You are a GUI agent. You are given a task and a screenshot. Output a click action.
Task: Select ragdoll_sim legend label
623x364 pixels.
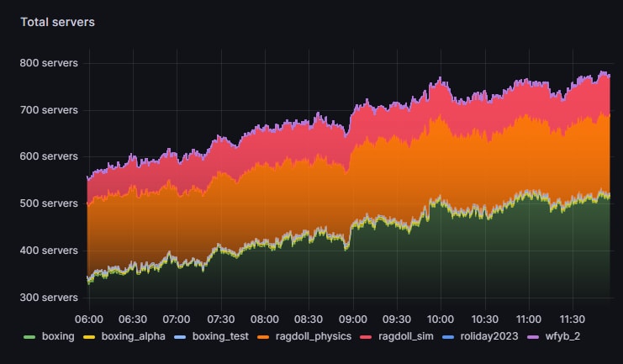[x=408, y=336]
